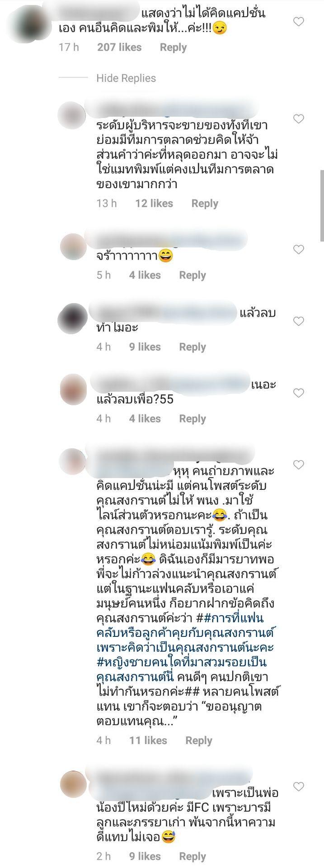This screenshot has width=324, height=868.
Task: Like the top comment with 207 likes
Action: [x=299, y=21]
